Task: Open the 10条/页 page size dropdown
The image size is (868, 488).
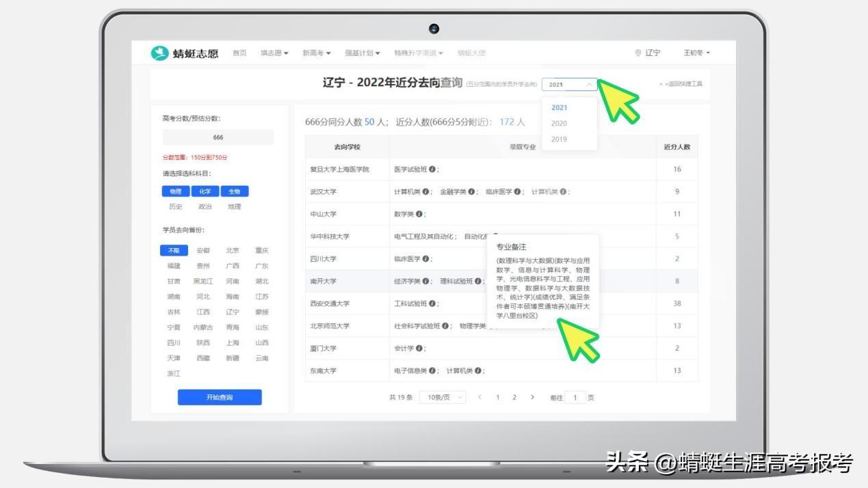Action: (443, 397)
